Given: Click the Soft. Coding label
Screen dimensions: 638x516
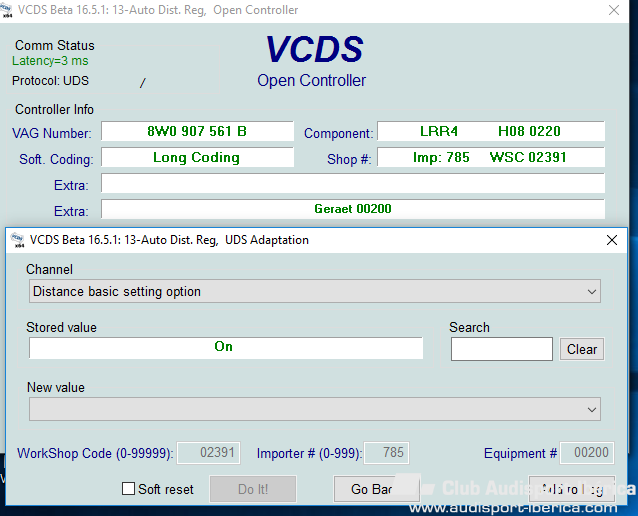Looking at the screenshot, I should pyautogui.click(x=56, y=159).
